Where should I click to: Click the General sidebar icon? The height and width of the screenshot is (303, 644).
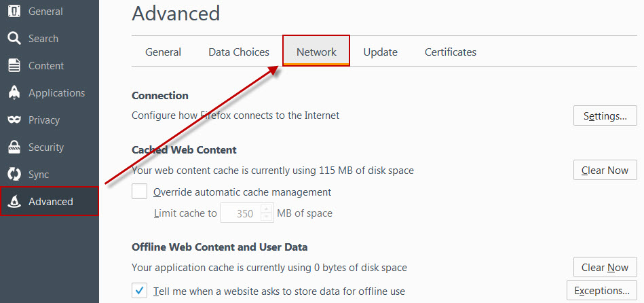(x=14, y=12)
